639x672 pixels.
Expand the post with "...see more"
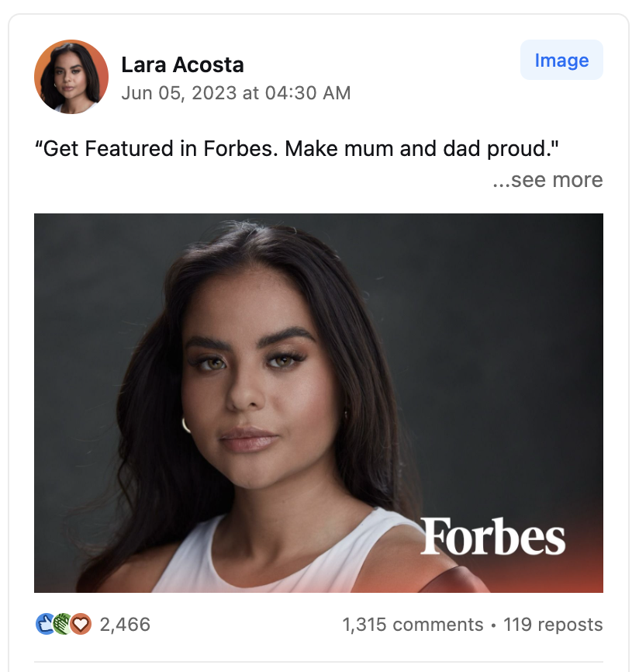click(x=547, y=180)
